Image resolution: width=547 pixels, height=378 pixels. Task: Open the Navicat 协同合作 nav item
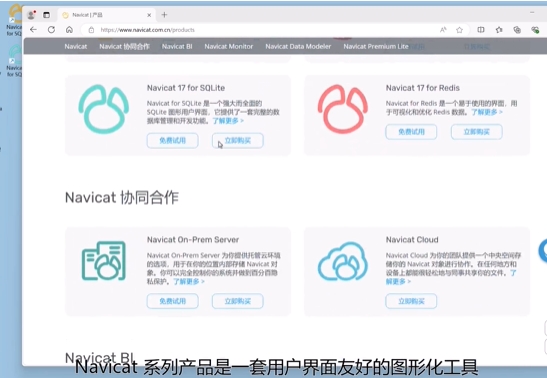pyautogui.click(x=125, y=46)
